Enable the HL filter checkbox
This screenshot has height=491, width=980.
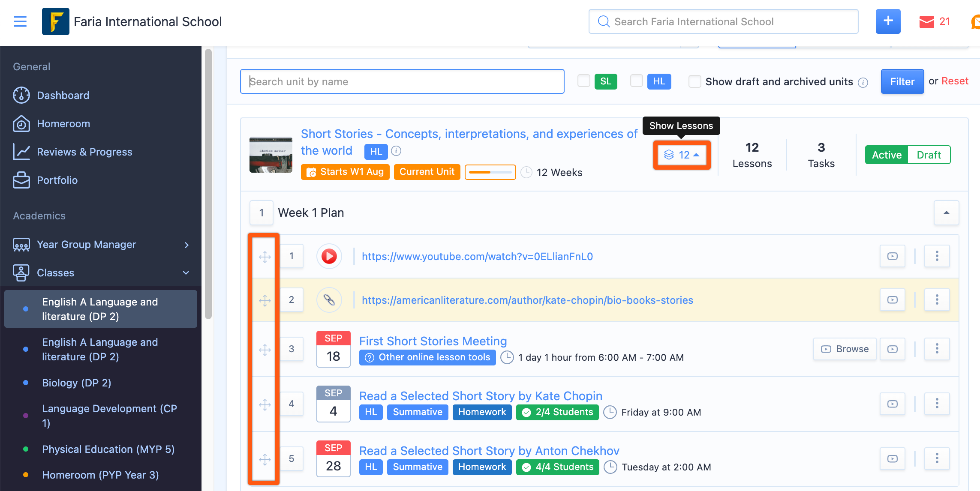coord(636,81)
